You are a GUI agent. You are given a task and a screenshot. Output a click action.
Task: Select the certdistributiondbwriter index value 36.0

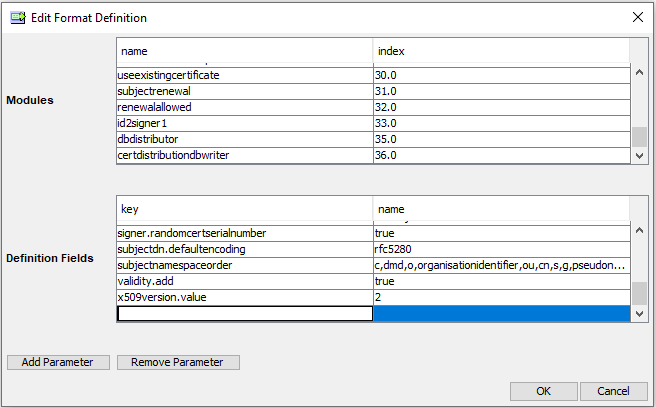click(500, 155)
